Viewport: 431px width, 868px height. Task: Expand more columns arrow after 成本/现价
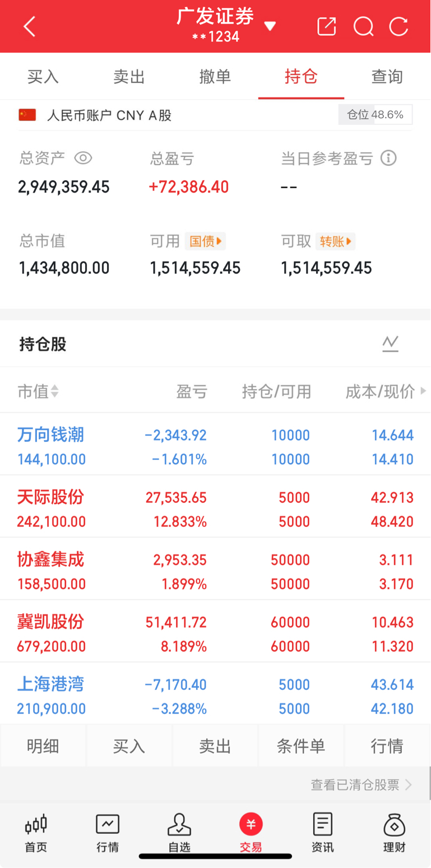[x=423, y=391]
